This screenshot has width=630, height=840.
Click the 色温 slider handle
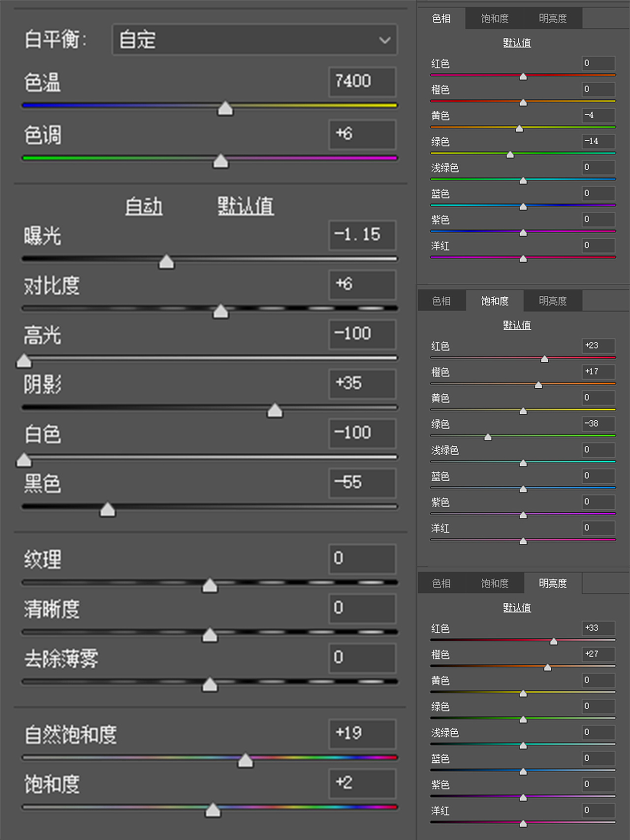tap(225, 108)
